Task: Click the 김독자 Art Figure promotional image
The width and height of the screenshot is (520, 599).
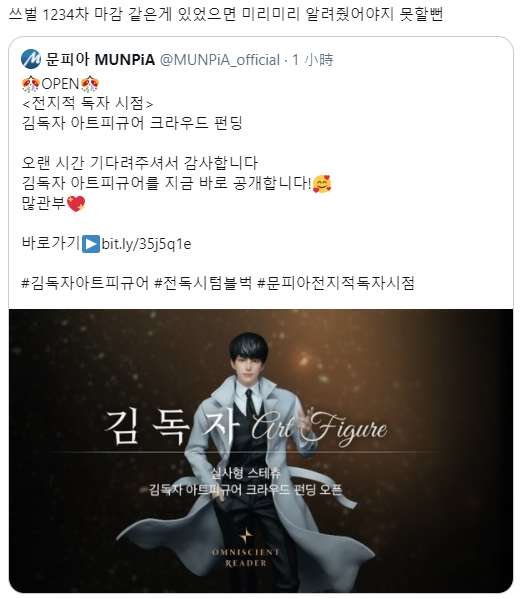Action: coord(261,451)
